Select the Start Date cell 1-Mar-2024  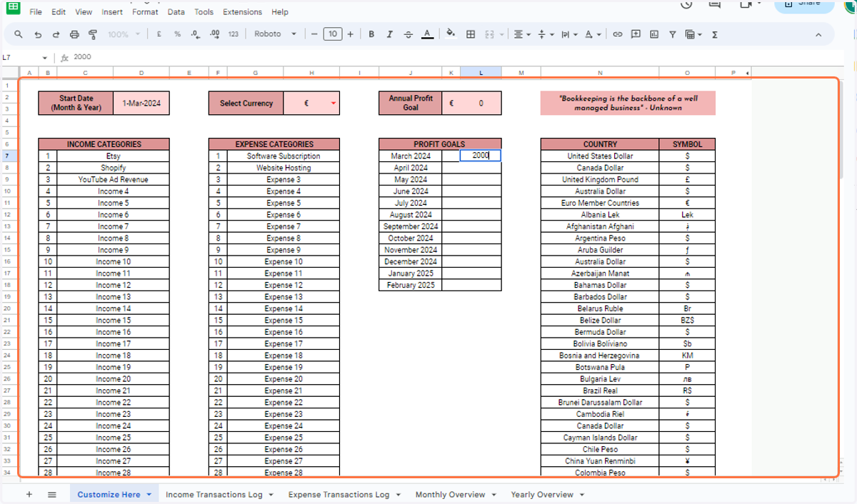pyautogui.click(x=141, y=103)
